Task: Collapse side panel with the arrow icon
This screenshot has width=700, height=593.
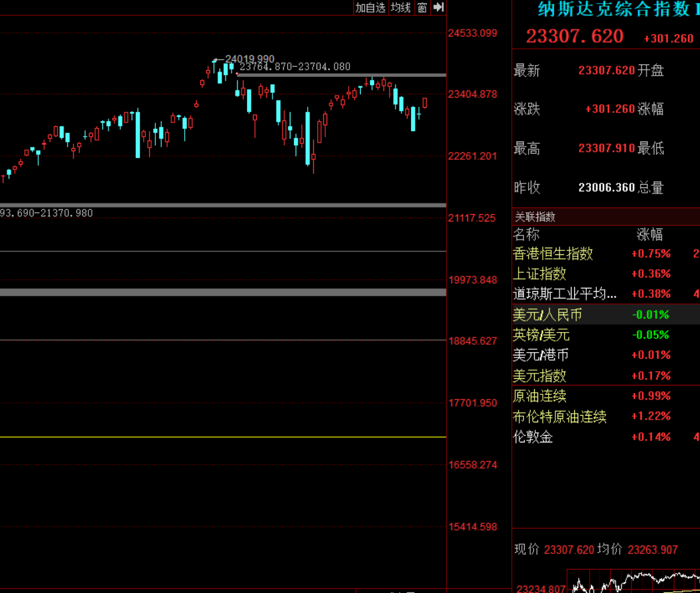Action: point(438,7)
